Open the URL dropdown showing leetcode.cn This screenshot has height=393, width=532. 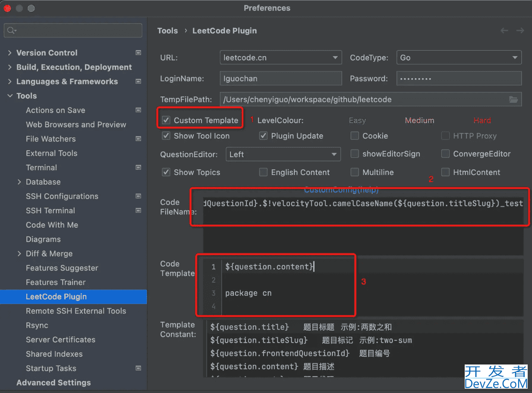pyautogui.click(x=280, y=57)
